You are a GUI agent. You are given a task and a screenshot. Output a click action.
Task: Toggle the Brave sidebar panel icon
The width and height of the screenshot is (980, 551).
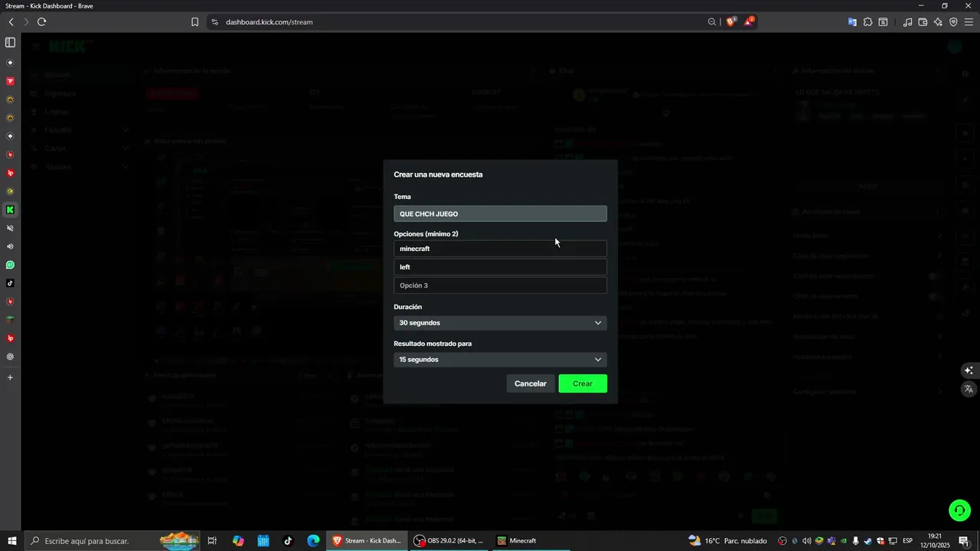click(x=10, y=43)
